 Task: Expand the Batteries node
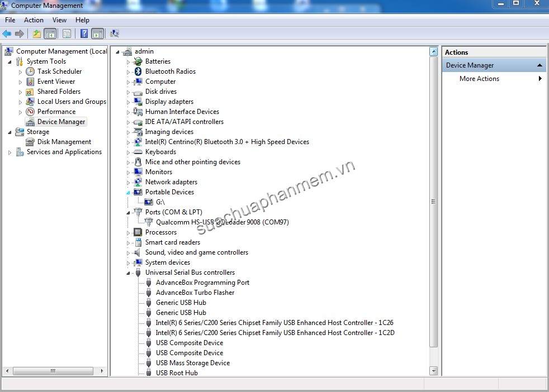pos(128,62)
